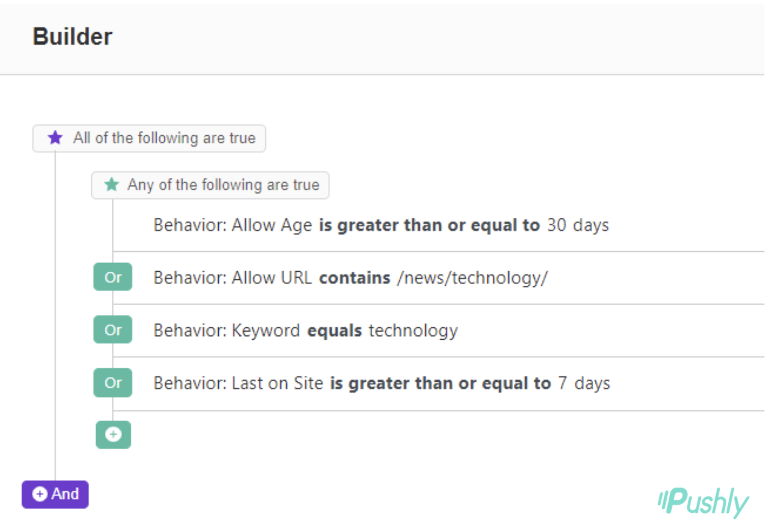Click the Builder heading
This screenshot has width=766, height=532.
click(x=72, y=37)
